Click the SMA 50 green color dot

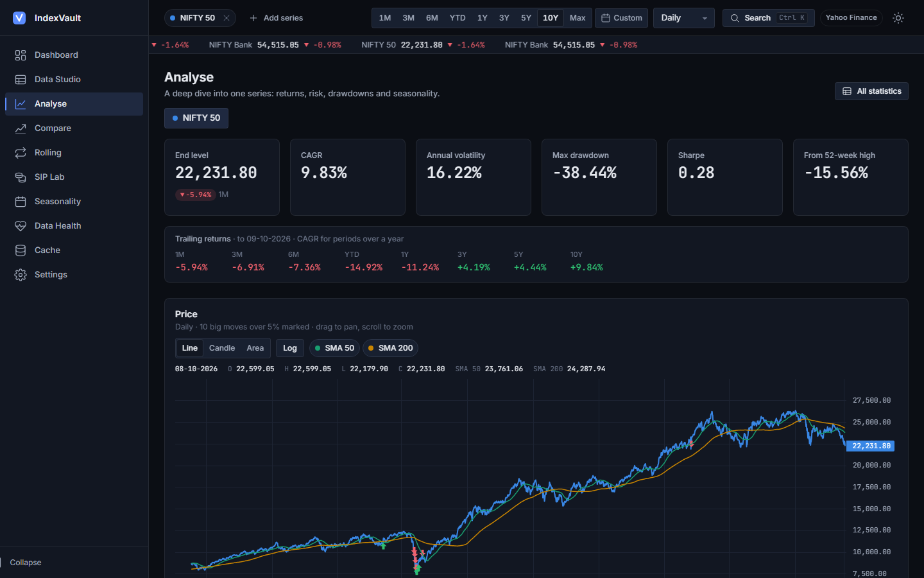click(x=318, y=348)
